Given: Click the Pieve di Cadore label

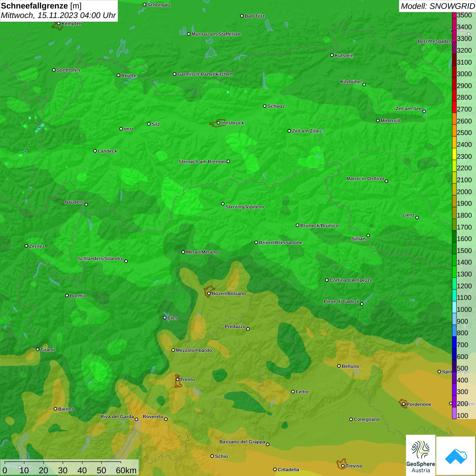Looking at the screenshot, I should pos(341,301).
